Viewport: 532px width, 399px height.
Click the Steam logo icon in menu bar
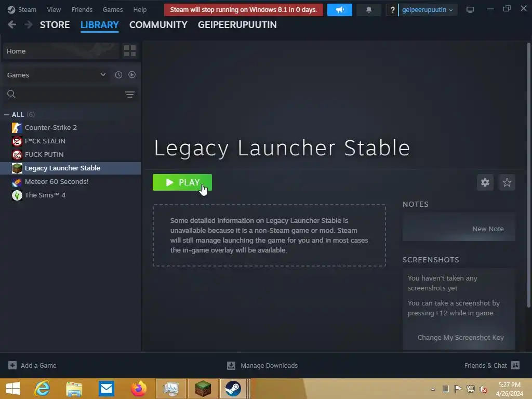[11, 9]
